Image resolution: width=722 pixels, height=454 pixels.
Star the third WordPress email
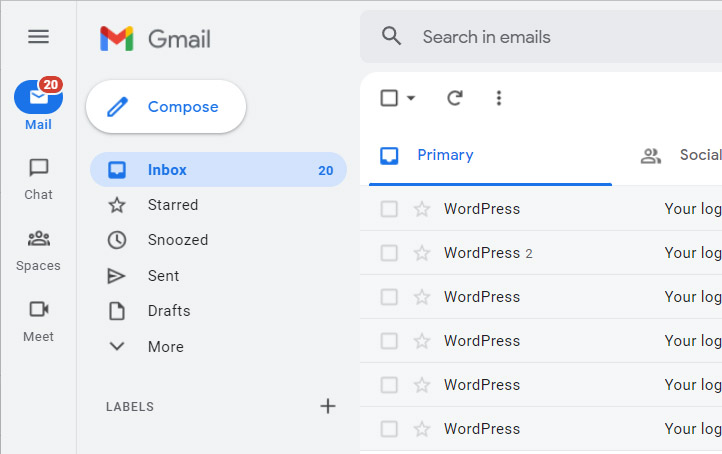coord(422,297)
